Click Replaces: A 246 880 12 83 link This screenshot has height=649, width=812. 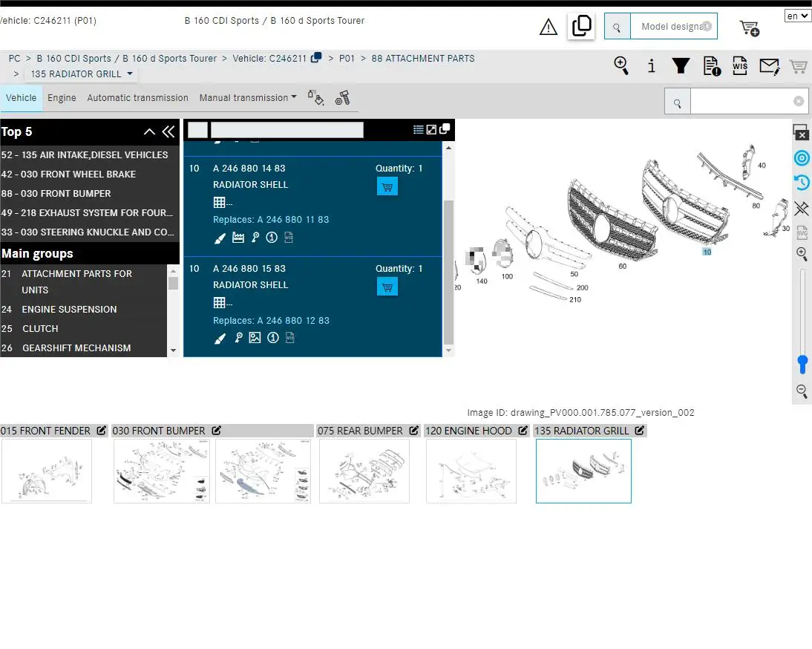pyautogui.click(x=271, y=321)
